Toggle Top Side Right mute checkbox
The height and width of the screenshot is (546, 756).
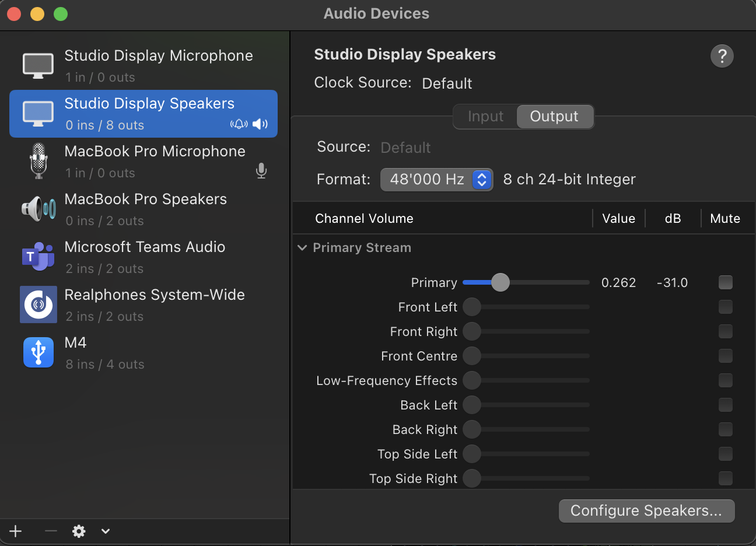[x=726, y=478]
